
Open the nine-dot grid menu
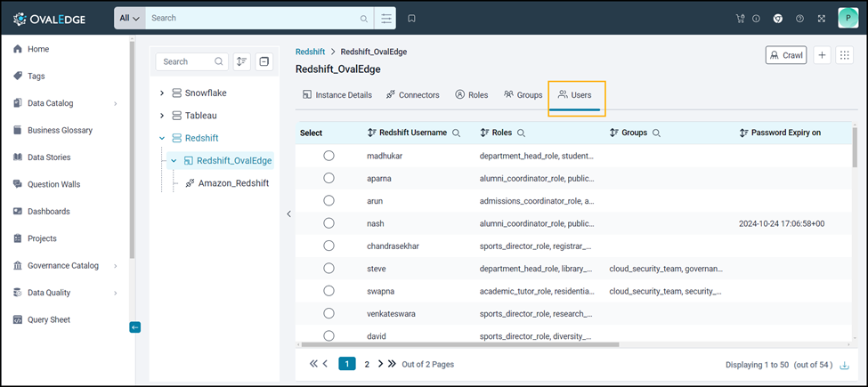point(844,55)
